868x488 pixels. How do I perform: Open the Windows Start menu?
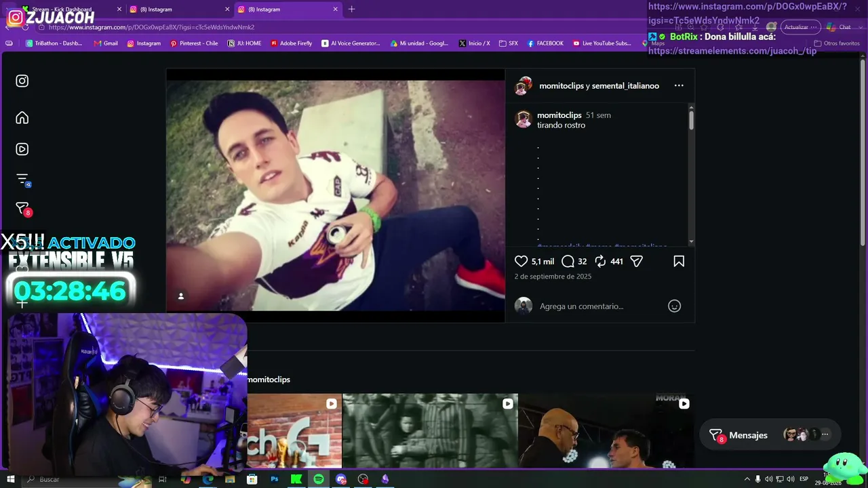click(x=11, y=479)
